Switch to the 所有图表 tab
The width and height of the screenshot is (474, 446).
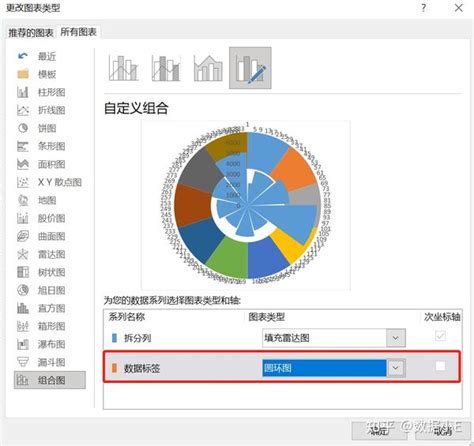click(78, 32)
